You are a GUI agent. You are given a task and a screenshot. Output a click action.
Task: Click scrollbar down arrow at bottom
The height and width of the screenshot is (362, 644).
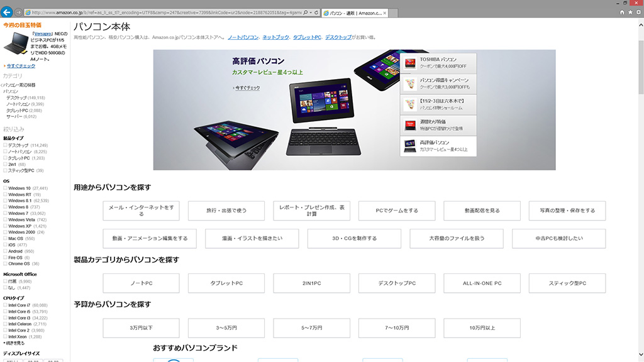641,354
